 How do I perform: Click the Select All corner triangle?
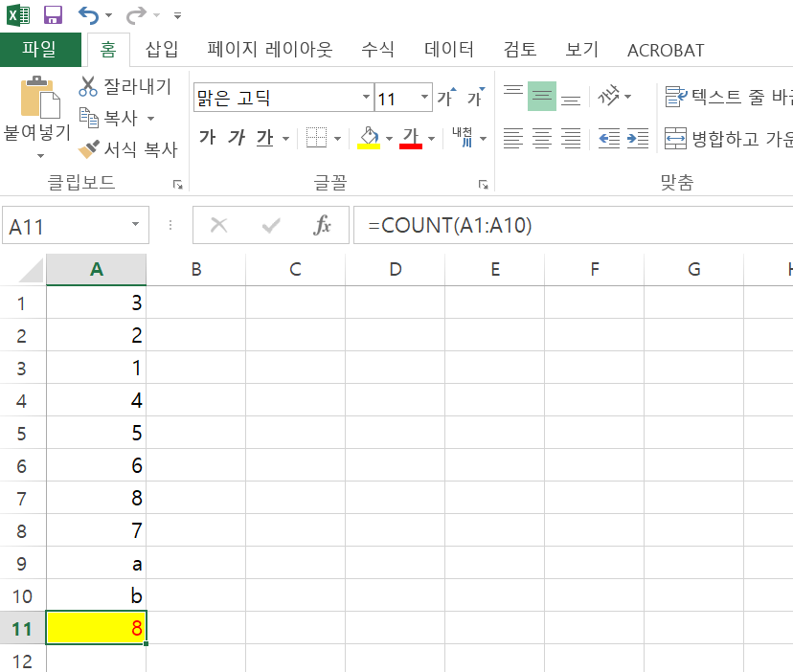tap(31, 270)
